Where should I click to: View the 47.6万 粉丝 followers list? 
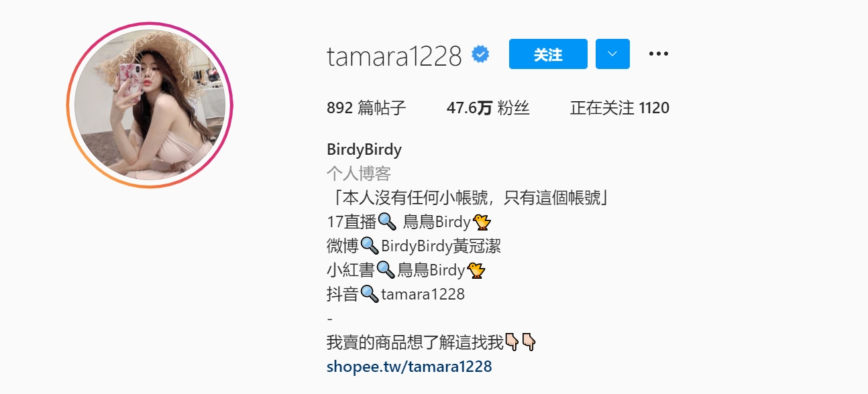[488, 108]
